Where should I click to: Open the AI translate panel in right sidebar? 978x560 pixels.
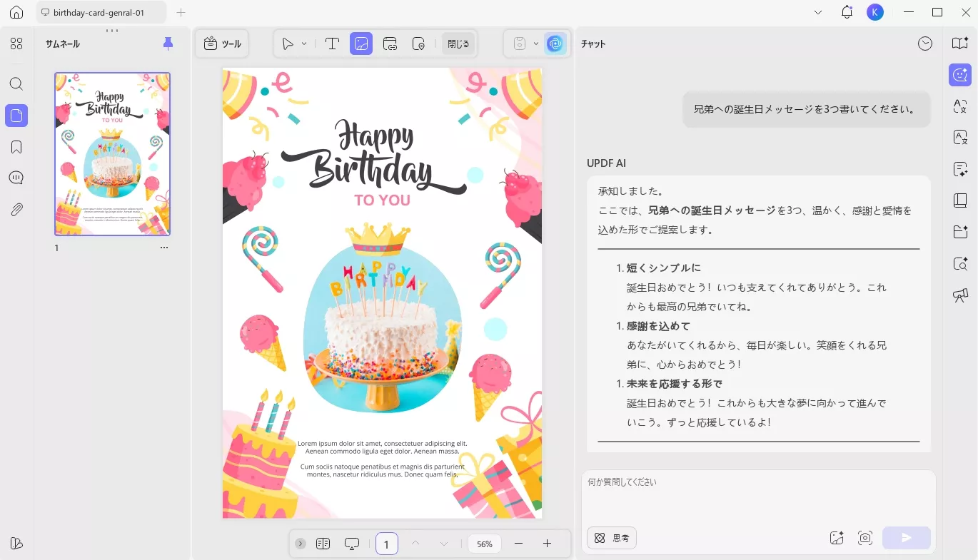click(960, 106)
